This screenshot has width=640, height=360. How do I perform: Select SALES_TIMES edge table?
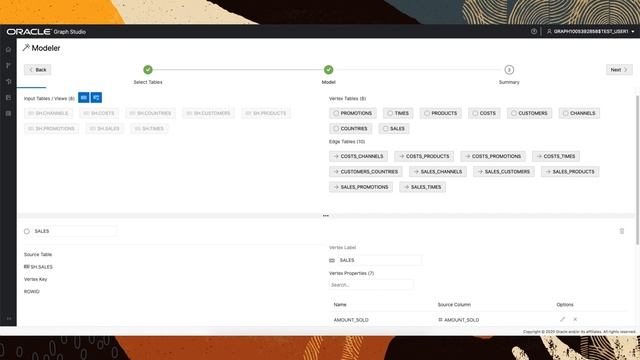pyautogui.click(x=422, y=187)
